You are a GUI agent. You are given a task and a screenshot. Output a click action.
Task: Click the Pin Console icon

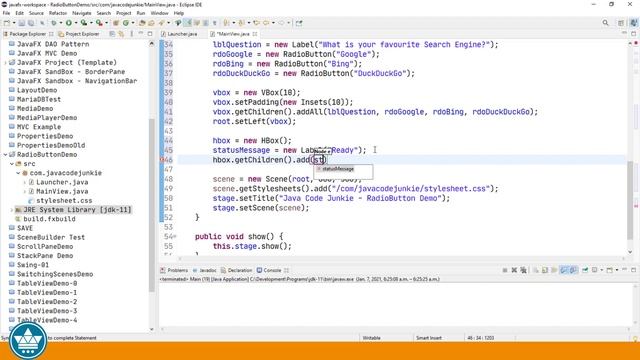point(585,270)
